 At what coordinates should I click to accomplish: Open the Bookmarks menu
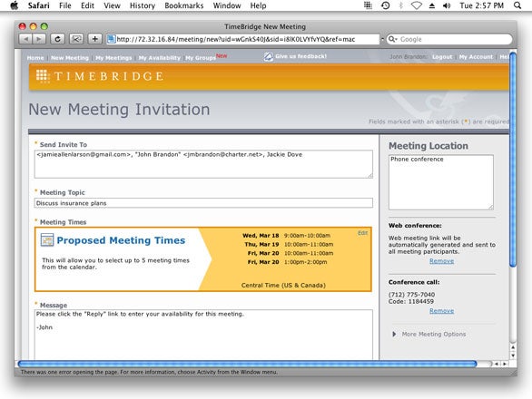184,5
